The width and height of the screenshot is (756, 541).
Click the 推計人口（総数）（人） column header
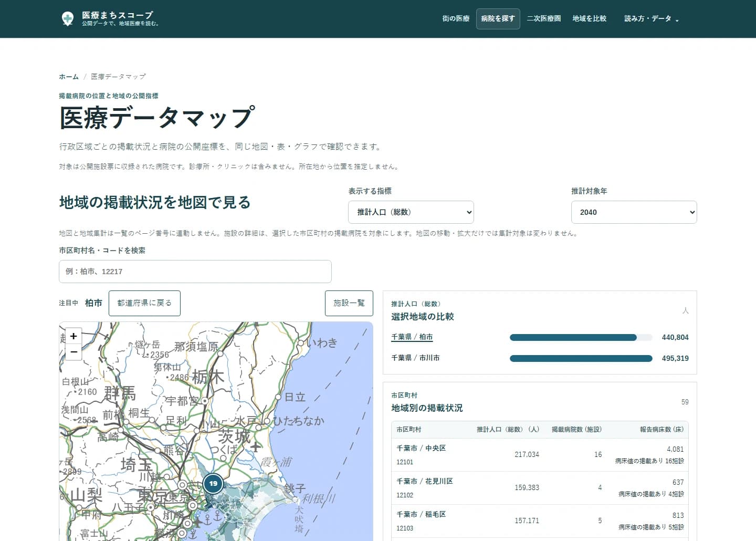508,430
